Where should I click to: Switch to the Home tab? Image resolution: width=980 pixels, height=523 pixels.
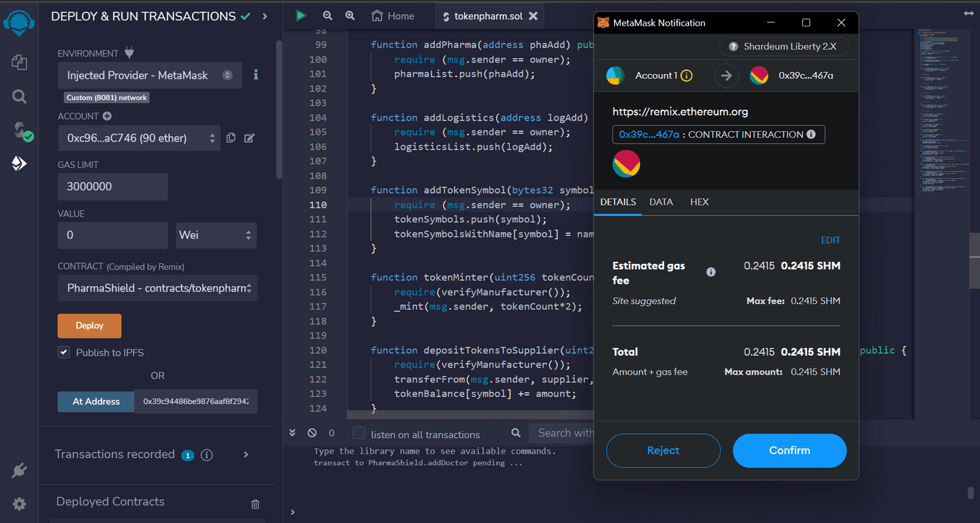coord(393,16)
